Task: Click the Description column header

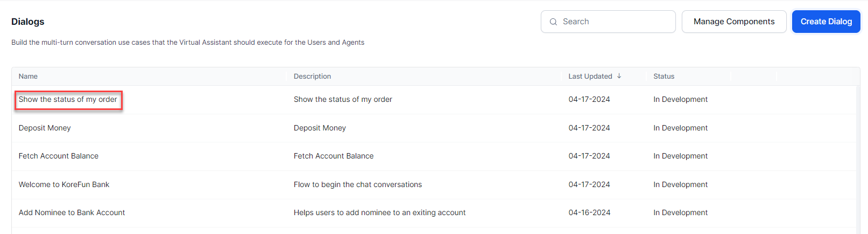Action: (x=312, y=77)
